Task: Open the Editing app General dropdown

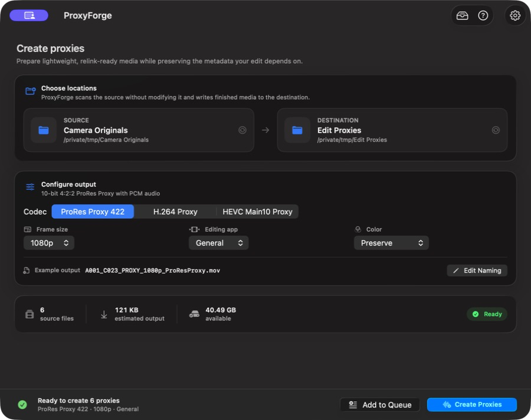Action: point(218,243)
